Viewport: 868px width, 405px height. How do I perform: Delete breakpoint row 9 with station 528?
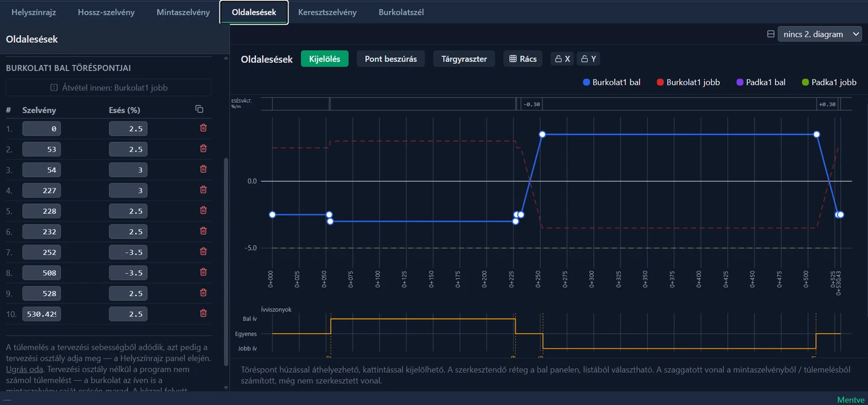pyautogui.click(x=203, y=292)
